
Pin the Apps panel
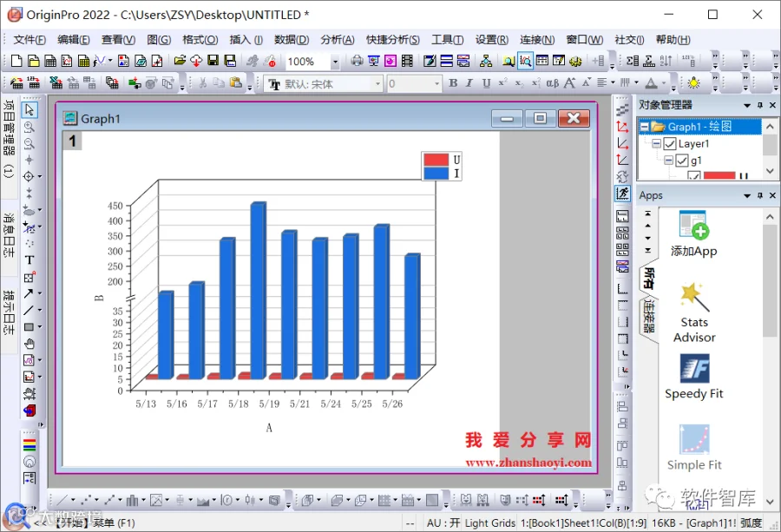click(760, 195)
